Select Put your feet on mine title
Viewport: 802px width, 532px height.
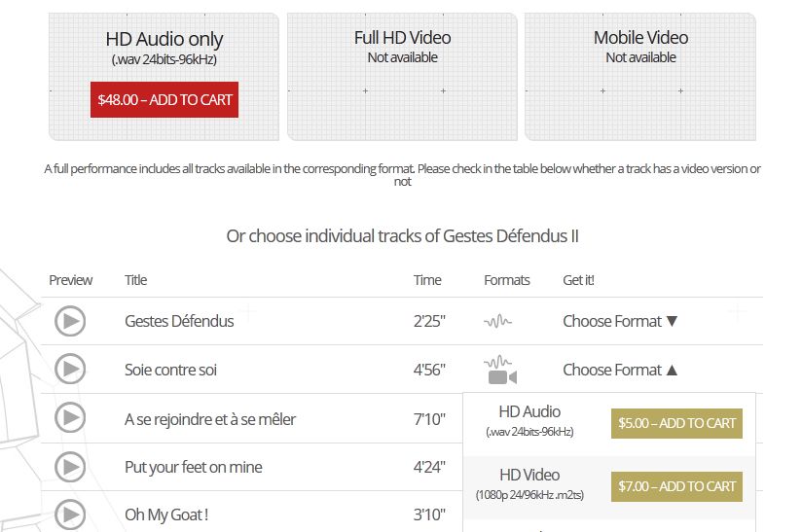pos(193,467)
